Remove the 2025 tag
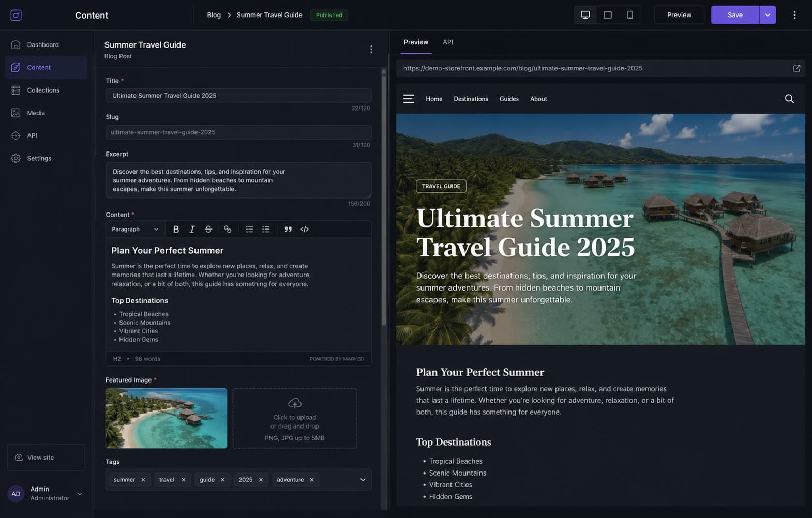 (x=261, y=480)
